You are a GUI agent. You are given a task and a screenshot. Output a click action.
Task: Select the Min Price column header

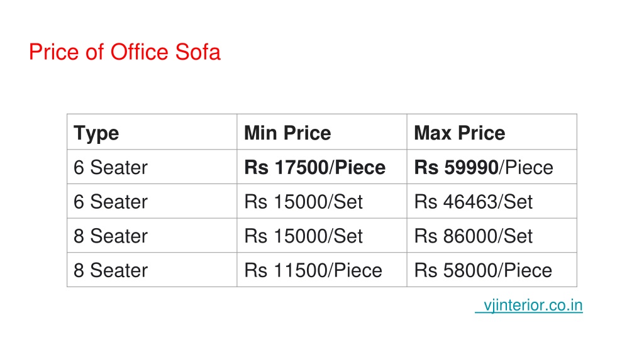click(287, 133)
